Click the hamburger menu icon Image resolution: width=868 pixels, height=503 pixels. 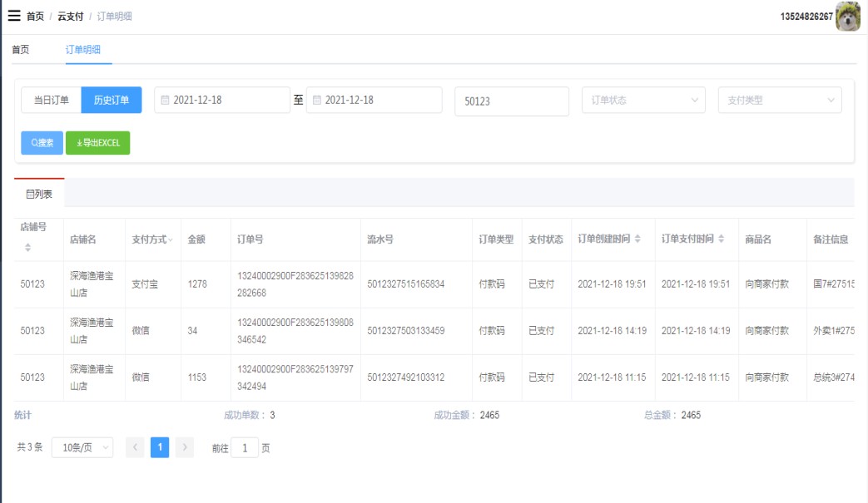coord(13,16)
